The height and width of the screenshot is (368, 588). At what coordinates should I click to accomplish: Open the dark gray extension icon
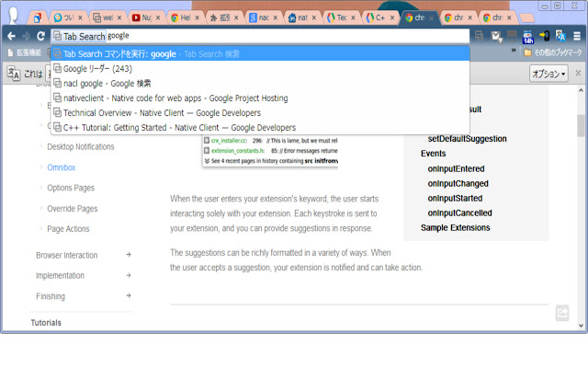tap(512, 36)
